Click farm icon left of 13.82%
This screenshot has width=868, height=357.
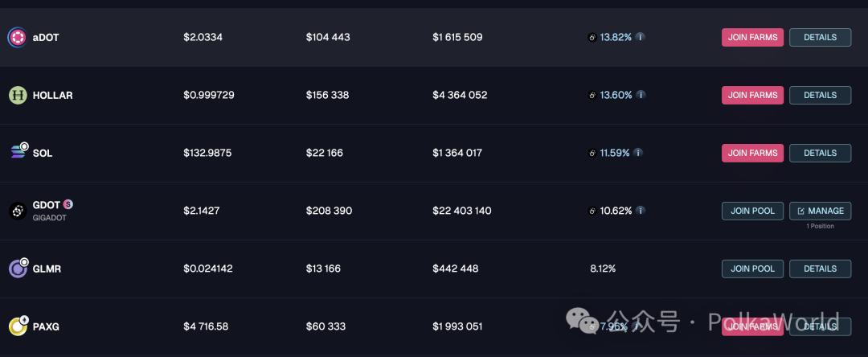point(592,37)
